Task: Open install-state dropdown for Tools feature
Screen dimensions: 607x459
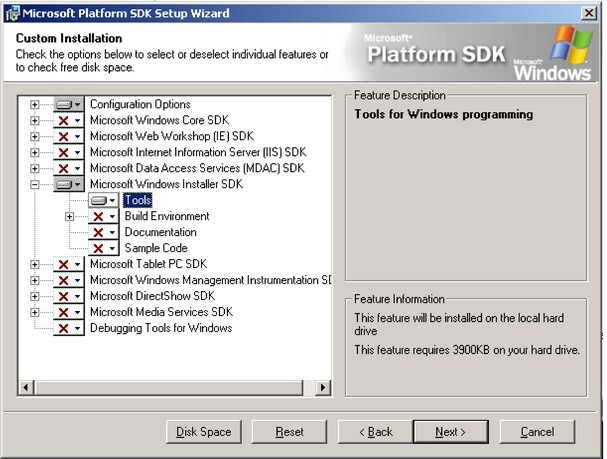Action: click(103, 200)
